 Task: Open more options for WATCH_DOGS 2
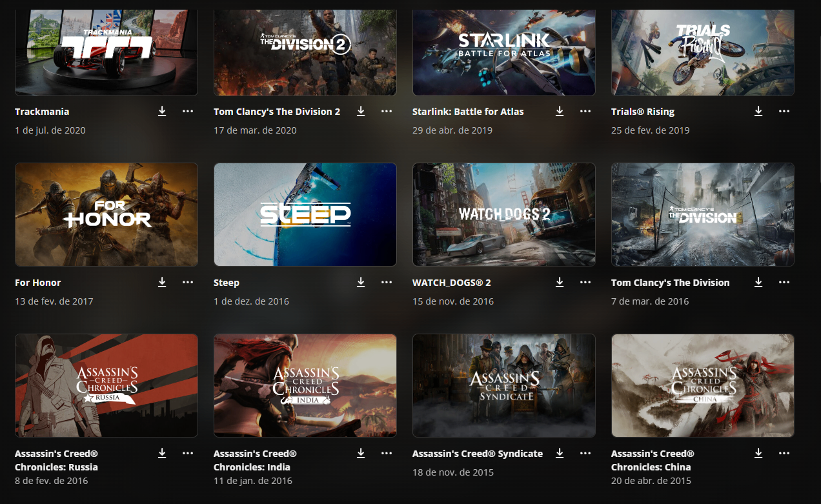point(585,283)
